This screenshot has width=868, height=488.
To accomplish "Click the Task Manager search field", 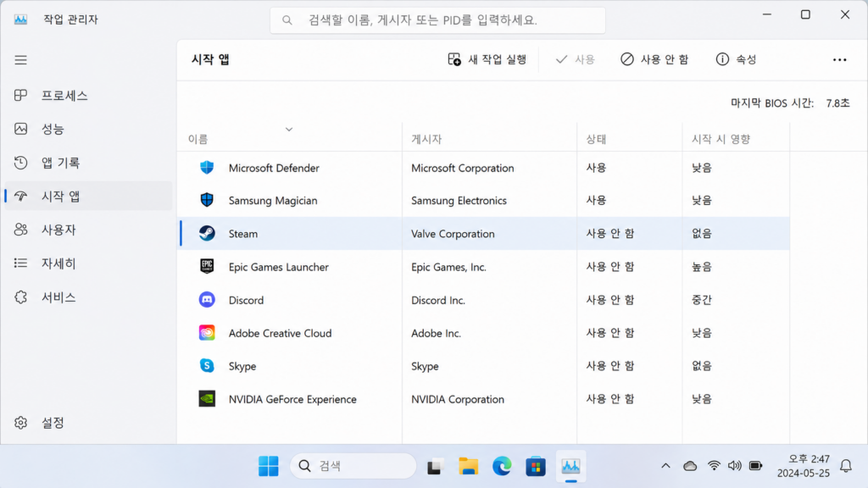I will 437,20.
